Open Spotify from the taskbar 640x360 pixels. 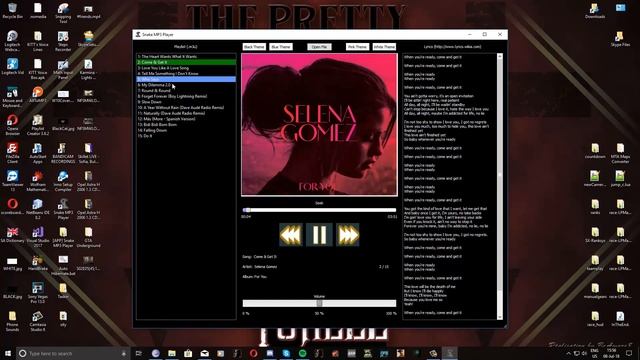point(302,353)
